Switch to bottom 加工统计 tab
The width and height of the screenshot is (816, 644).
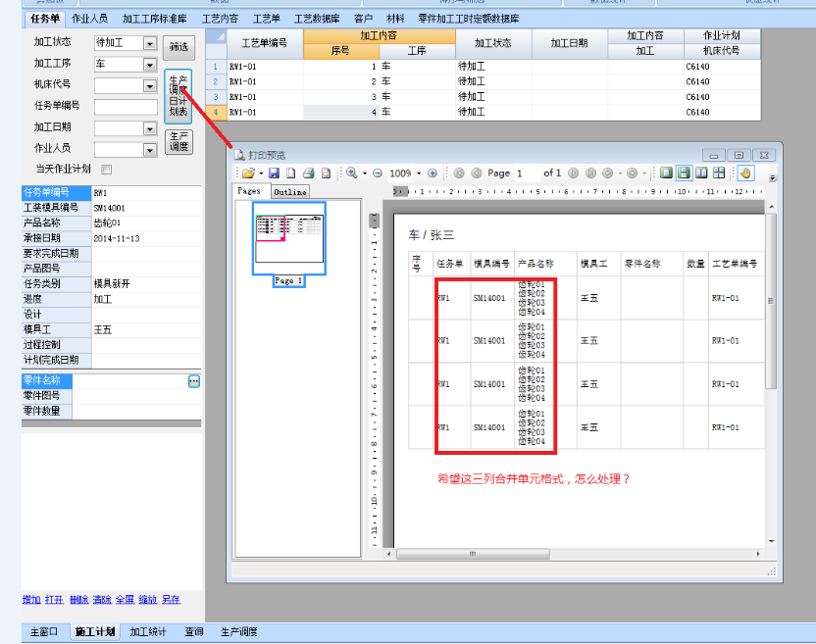tap(148, 631)
